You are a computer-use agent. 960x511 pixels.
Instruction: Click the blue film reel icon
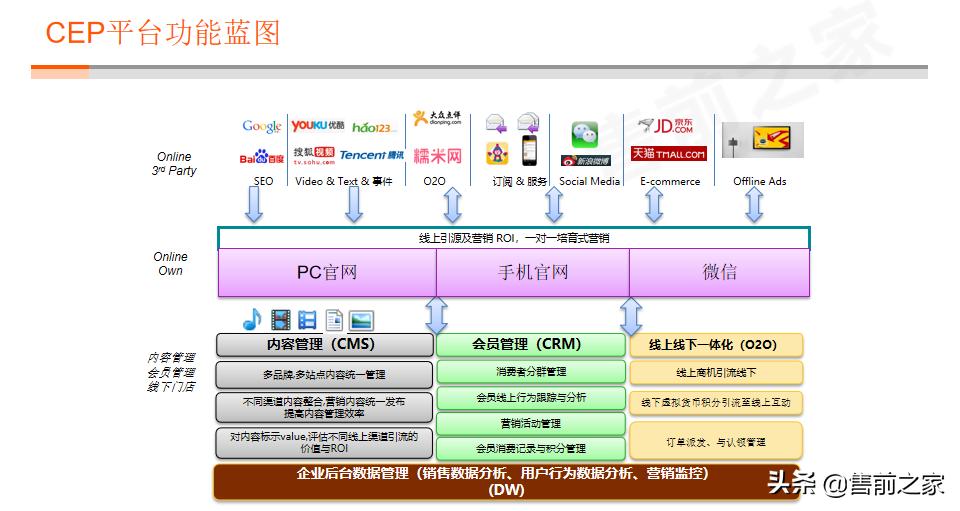click(307, 320)
